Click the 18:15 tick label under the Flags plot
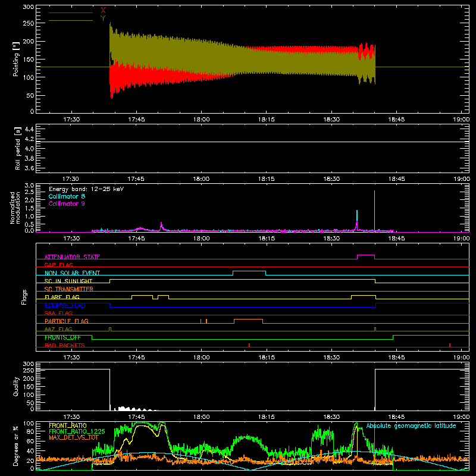 tap(266, 358)
